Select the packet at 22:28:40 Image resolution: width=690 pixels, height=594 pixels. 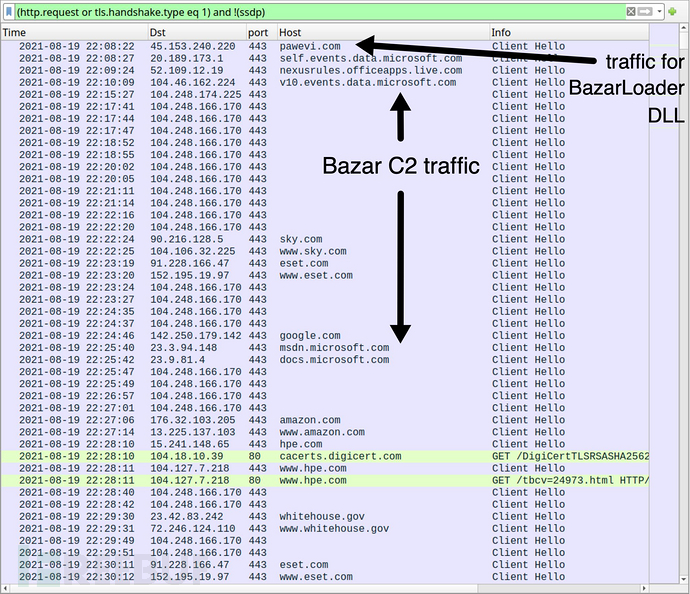(x=325, y=492)
